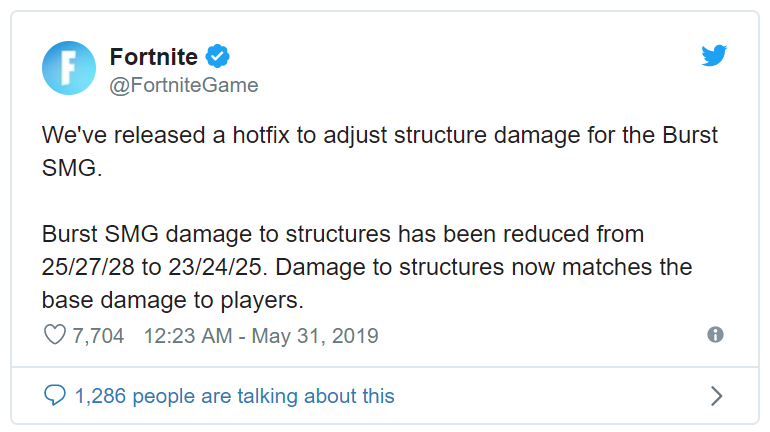Image resolution: width=770 pixels, height=432 pixels.
Task: Expand conversation with right chevron arrow
Action: pyautogui.click(x=716, y=396)
